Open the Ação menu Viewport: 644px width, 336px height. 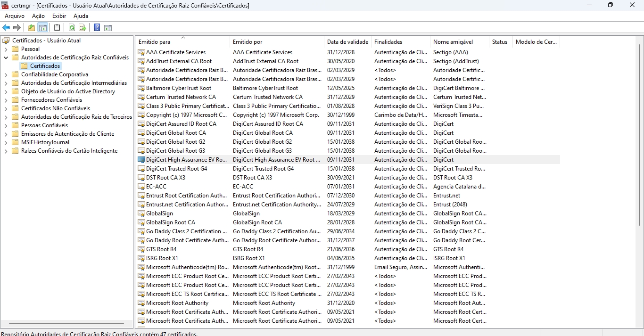click(x=38, y=16)
